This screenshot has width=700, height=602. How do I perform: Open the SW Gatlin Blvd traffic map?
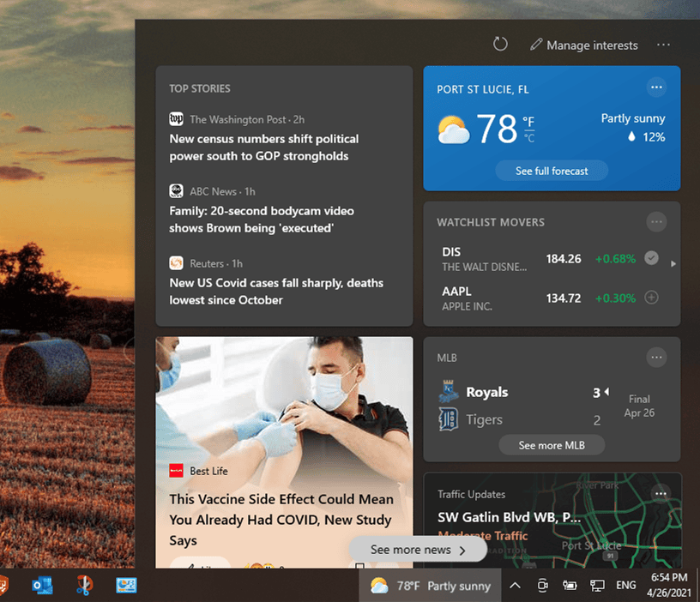coord(552,521)
